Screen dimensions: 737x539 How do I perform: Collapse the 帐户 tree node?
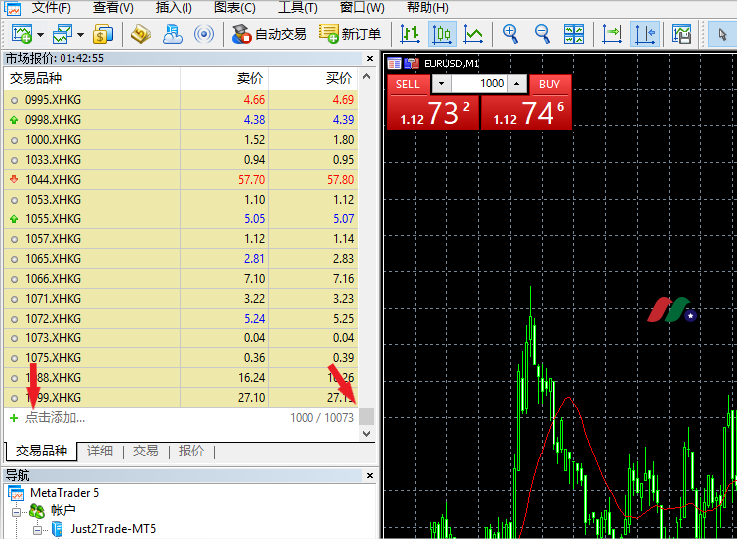[x=17, y=511]
